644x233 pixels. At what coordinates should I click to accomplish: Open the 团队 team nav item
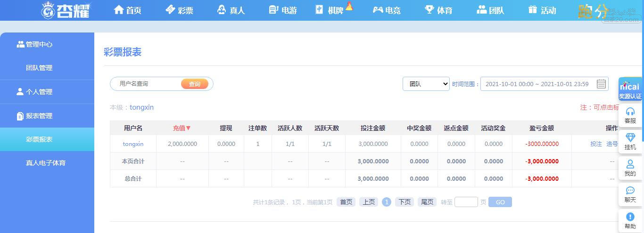tap(490, 10)
